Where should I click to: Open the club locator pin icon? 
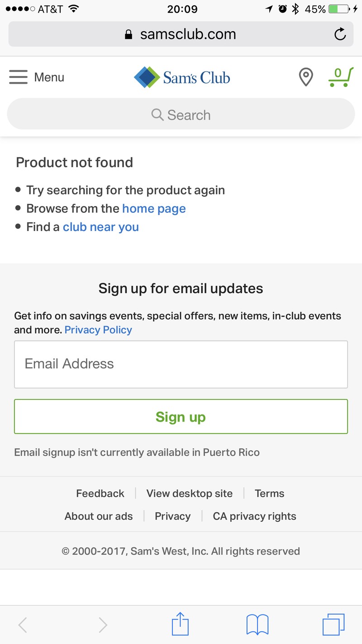(x=306, y=77)
